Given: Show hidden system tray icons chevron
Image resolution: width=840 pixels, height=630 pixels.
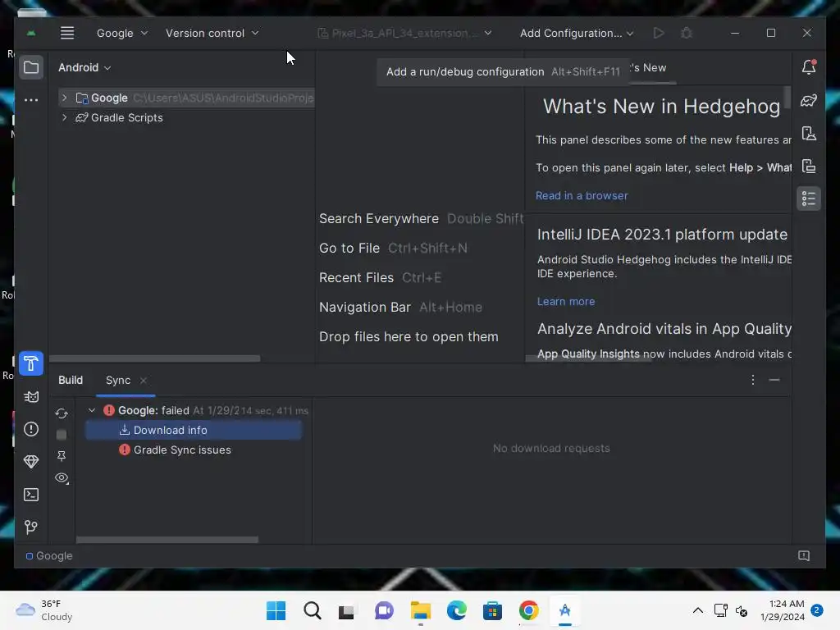Looking at the screenshot, I should [x=697, y=610].
